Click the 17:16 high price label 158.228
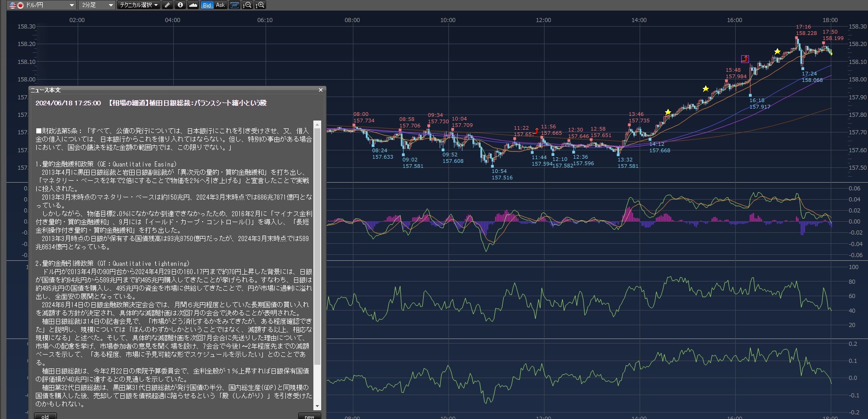Image resolution: width=868 pixels, height=419 pixels. [x=806, y=33]
